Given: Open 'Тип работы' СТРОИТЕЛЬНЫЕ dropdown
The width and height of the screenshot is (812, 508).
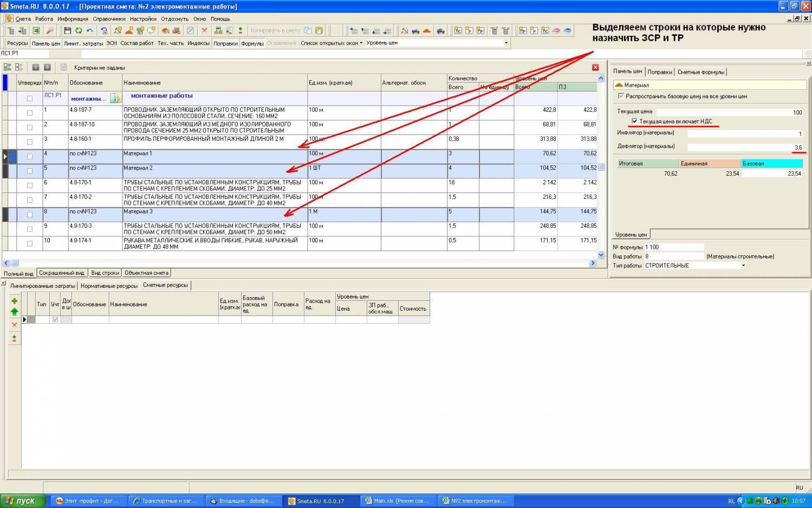Looking at the screenshot, I should [x=743, y=266].
